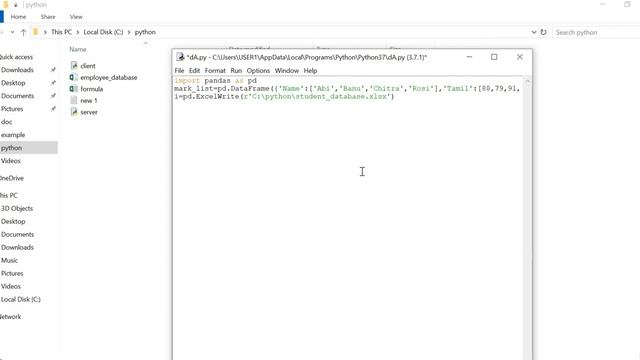Open Documents under Quick access

(x=17, y=96)
